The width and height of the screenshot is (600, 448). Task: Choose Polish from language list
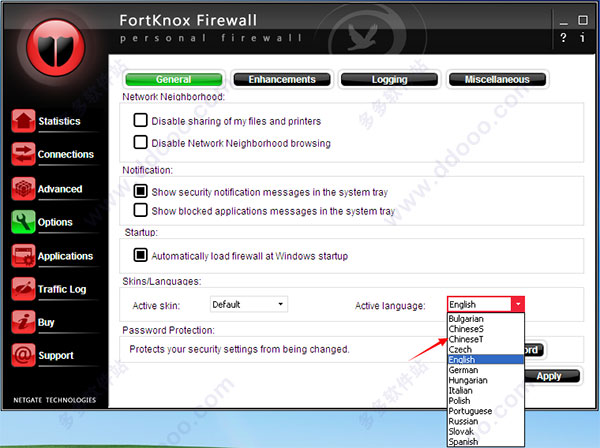[486, 401]
